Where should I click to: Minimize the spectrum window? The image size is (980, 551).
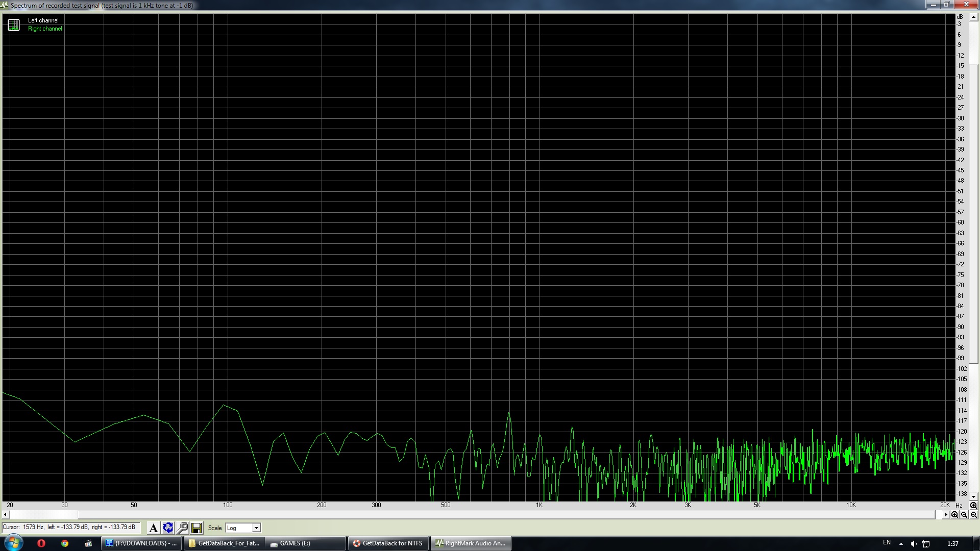click(x=934, y=5)
